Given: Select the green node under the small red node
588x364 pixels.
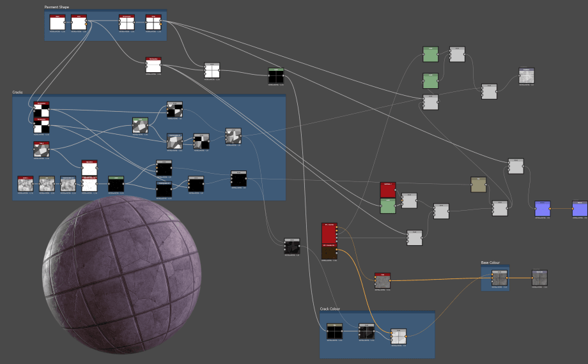Looking at the screenshot, I should click(388, 206).
